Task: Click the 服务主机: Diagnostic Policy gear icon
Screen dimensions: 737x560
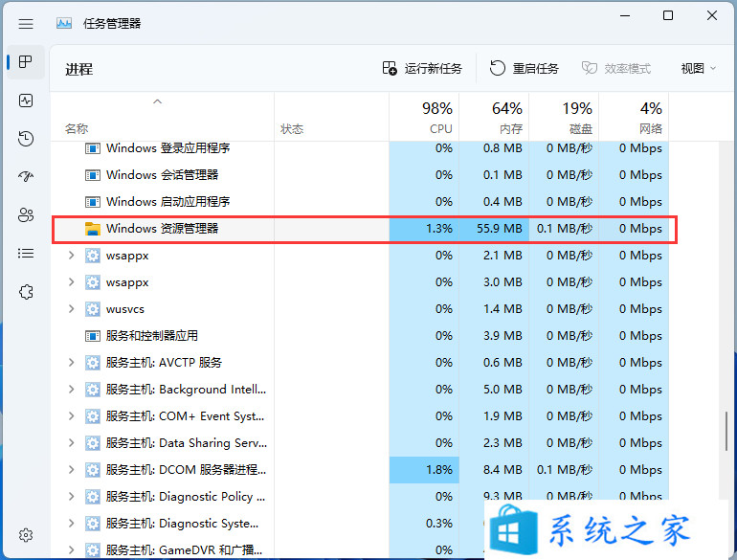Action: pyautogui.click(x=93, y=497)
